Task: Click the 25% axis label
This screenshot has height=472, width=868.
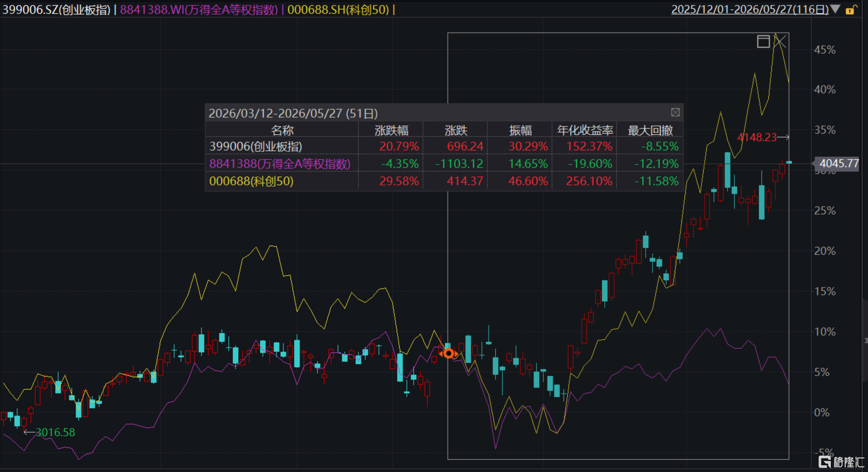Action: 825,210
